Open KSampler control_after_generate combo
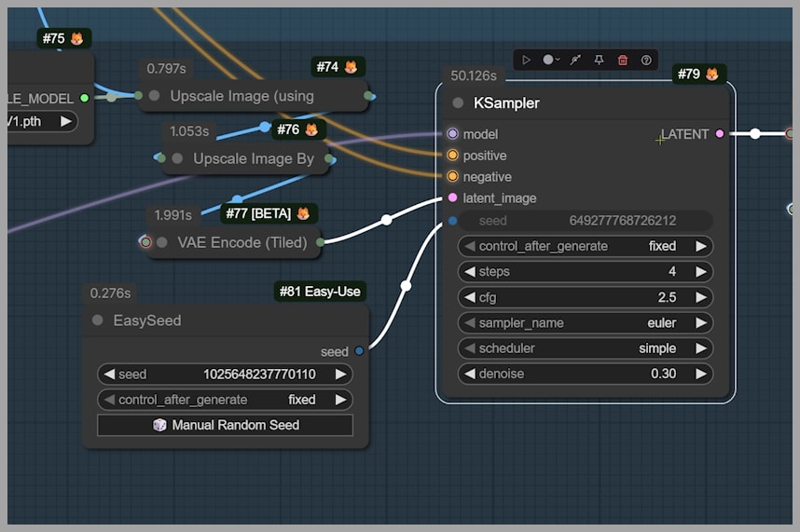The width and height of the screenshot is (800, 532). pyautogui.click(x=585, y=247)
